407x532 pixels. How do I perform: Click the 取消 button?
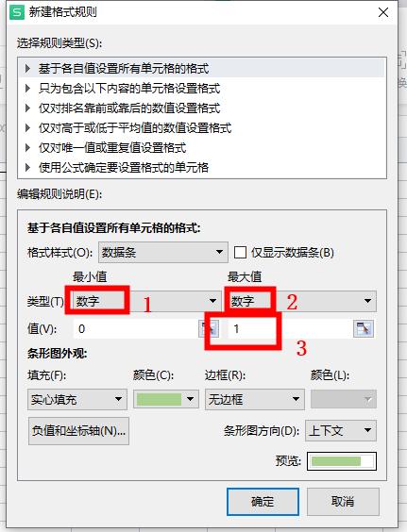point(343,502)
